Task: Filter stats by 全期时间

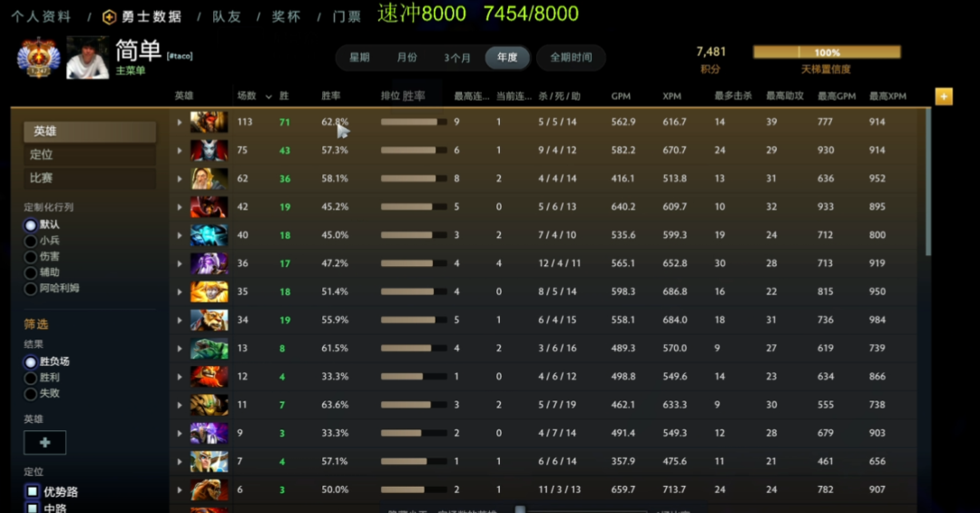Action: 572,57
